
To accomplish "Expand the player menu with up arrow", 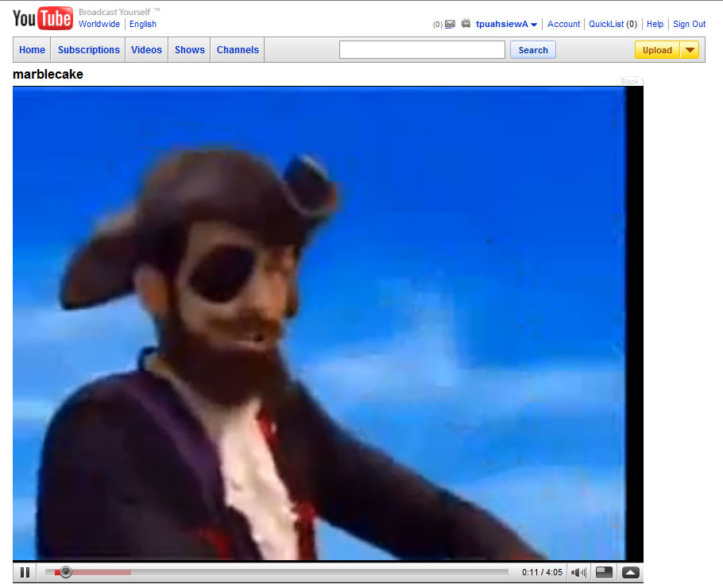I will [630, 572].
